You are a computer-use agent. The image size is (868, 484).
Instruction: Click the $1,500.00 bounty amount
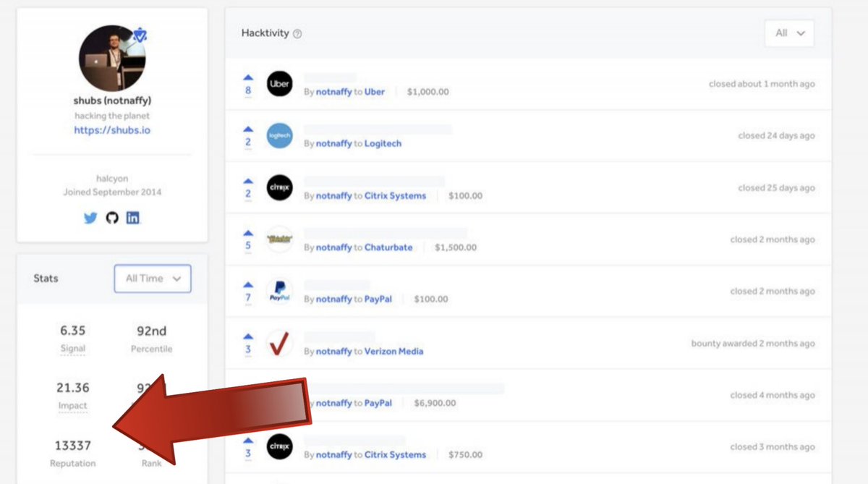tap(456, 247)
